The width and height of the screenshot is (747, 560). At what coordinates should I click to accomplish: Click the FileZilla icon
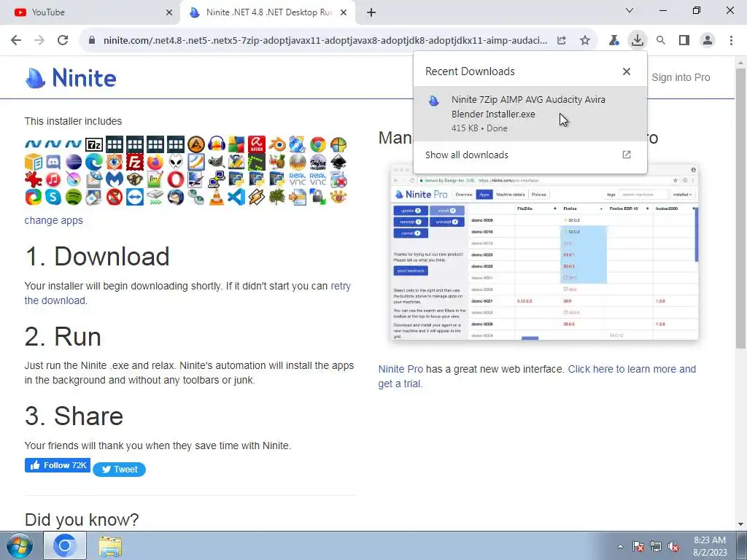point(135,162)
